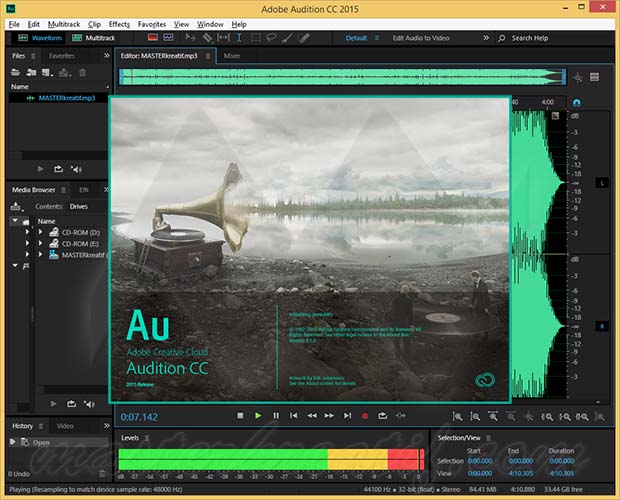Click the Razor tool in toolbar
The height and width of the screenshot is (500, 620).
tap(208, 38)
